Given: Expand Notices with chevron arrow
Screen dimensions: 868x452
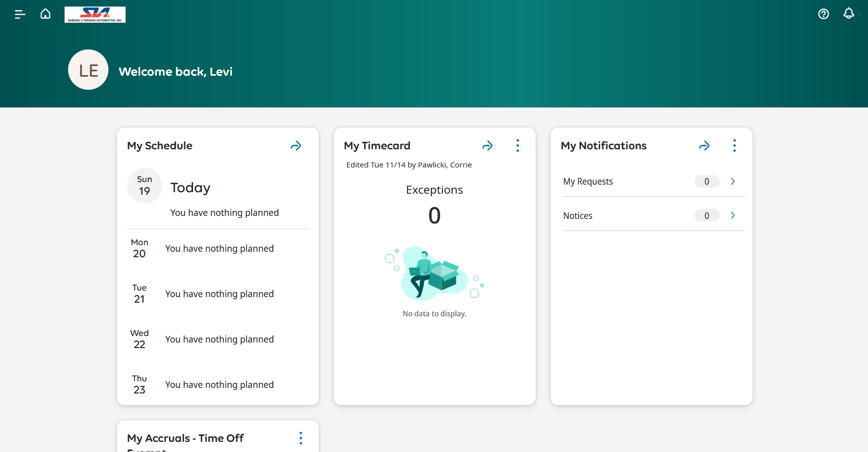Looking at the screenshot, I should (x=733, y=215).
